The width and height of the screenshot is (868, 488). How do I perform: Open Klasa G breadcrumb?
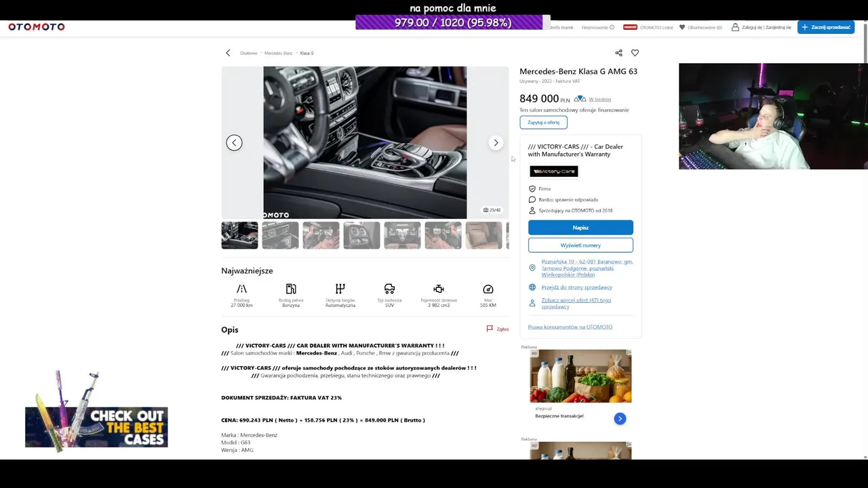point(307,53)
